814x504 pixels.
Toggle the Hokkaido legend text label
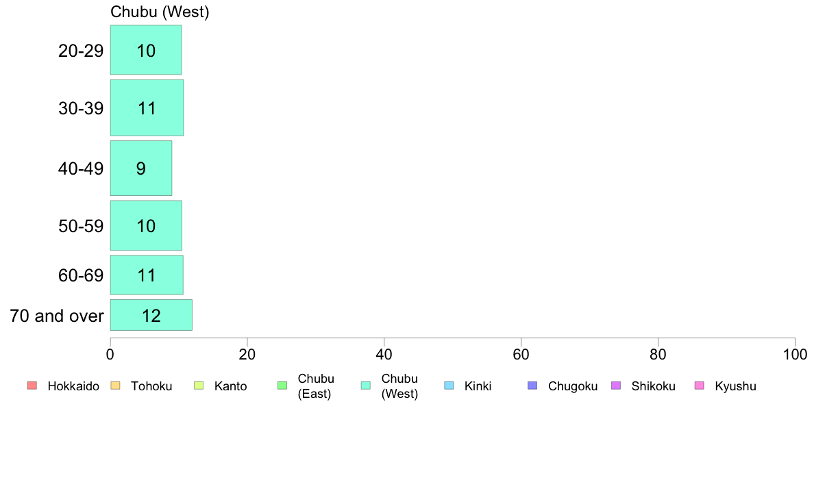click(x=73, y=386)
